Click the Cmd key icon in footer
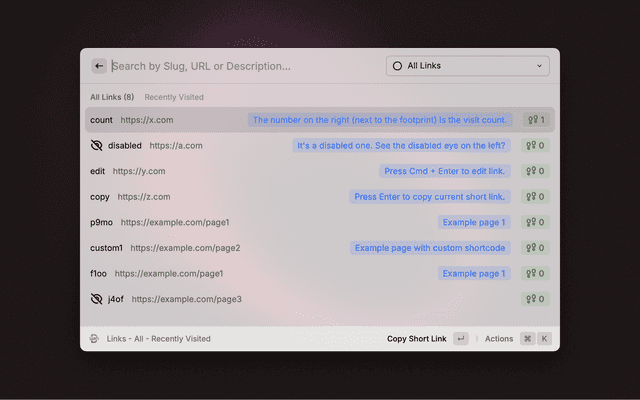The width and height of the screenshot is (640, 400). tap(527, 339)
